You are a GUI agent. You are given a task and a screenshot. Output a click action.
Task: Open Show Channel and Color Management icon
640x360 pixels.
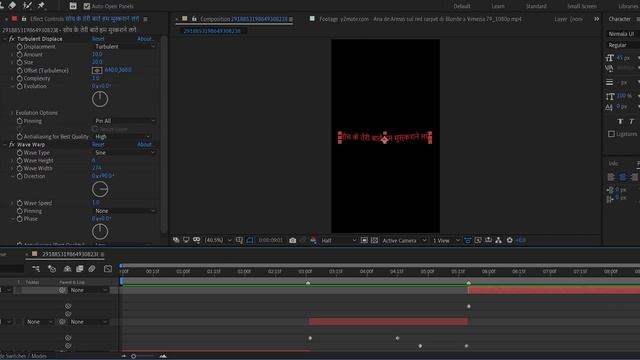[313, 240]
